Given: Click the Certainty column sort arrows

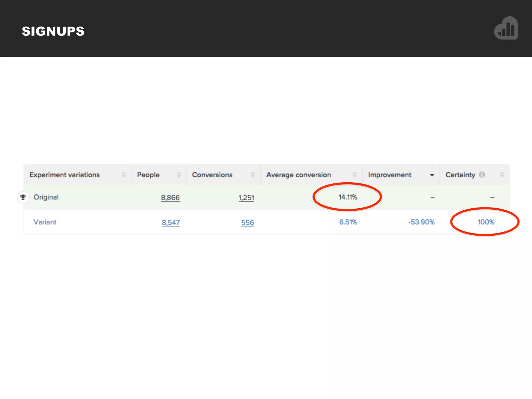Looking at the screenshot, I should point(502,175).
